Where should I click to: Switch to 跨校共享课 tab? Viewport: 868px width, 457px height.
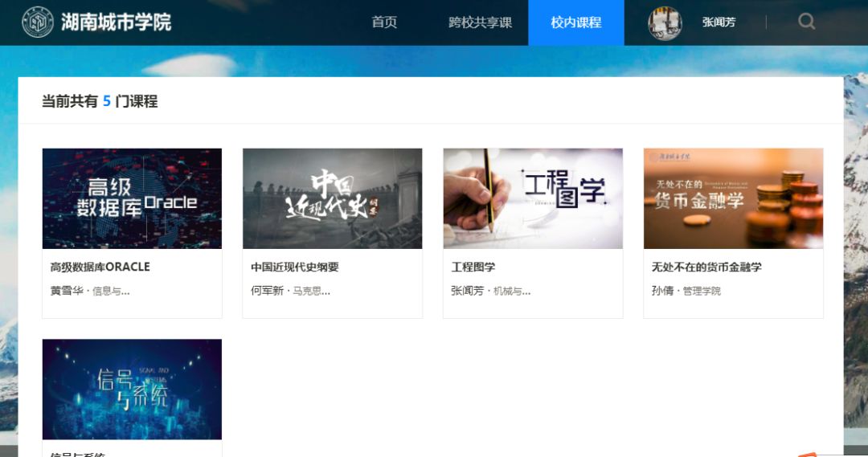point(480,22)
